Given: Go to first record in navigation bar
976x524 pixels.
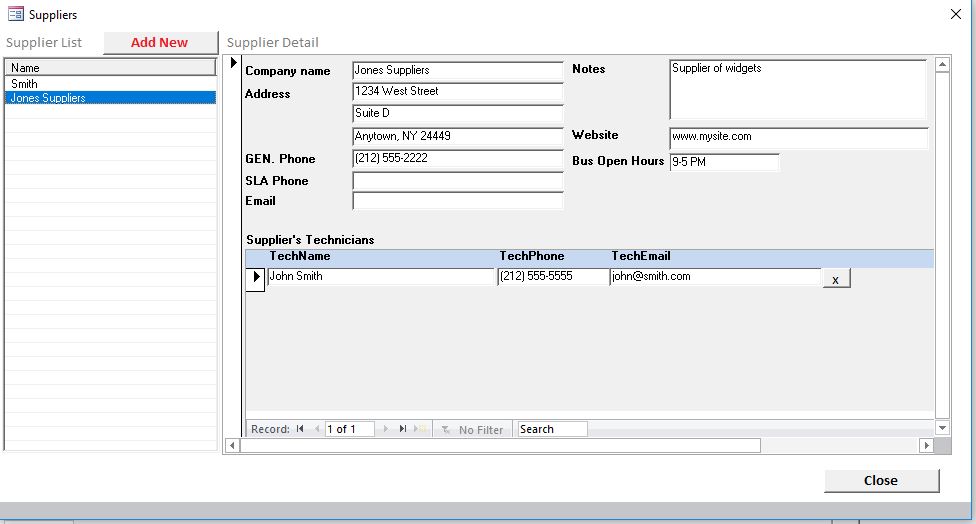Looking at the screenshot, I should 300,429.
